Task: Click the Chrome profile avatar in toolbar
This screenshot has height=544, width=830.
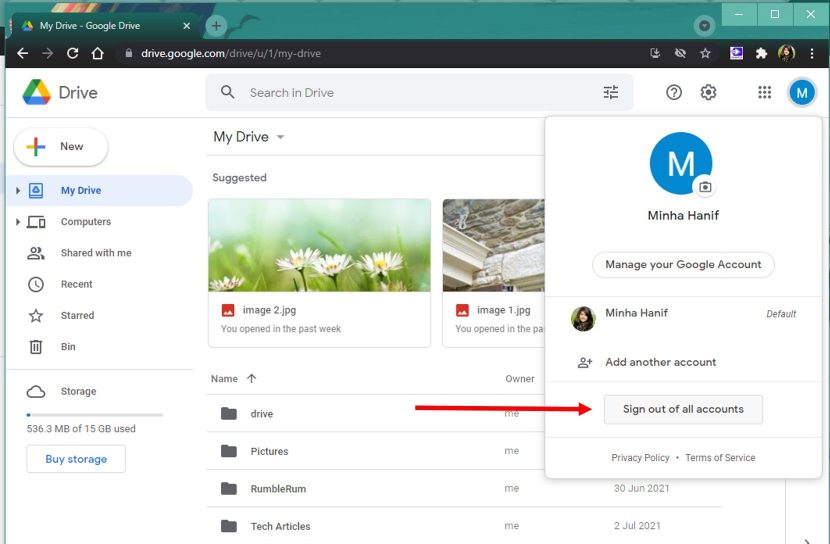Action: (787, 53)
